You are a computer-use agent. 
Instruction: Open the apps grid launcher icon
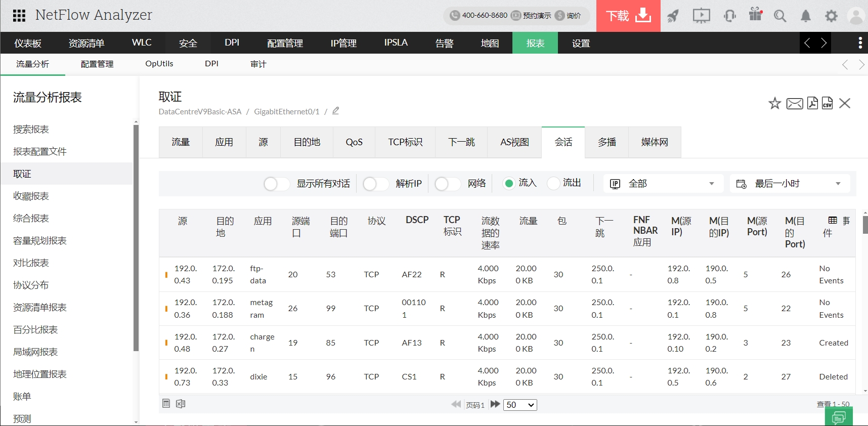click(x=19, y=16)
